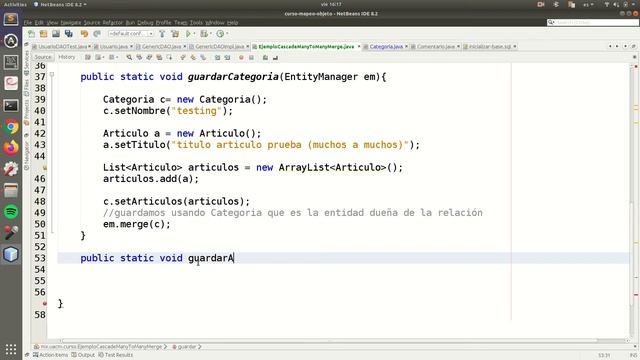Screen dimensions: 640x360
Task: Open keyboard language 'es' dropdown
Action: [588, 4]
